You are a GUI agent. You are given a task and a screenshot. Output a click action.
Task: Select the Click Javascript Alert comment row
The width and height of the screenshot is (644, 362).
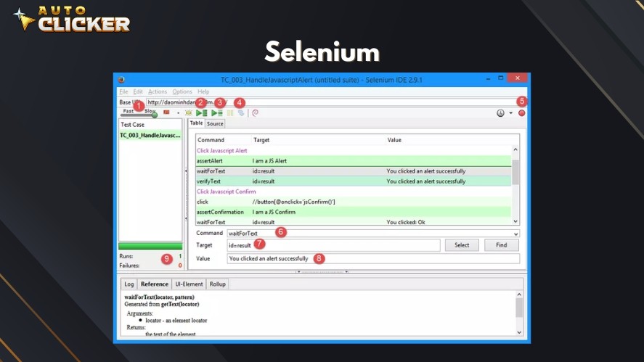[x=354, y=151]
